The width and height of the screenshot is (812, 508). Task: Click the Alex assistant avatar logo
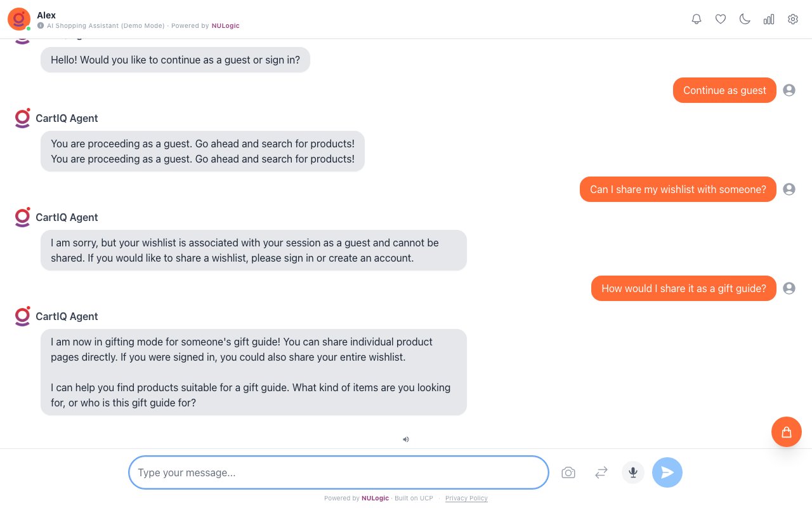pyautogui.click(x=18, y=19)
